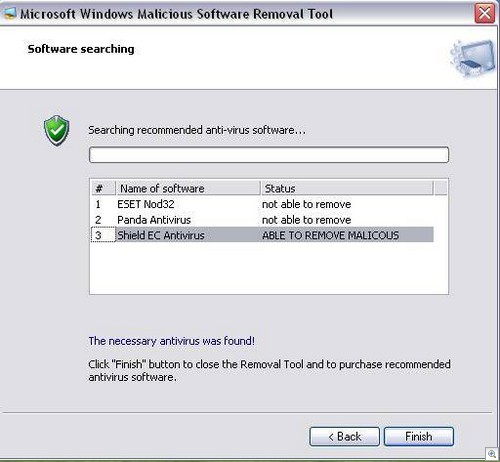Click the magnifier zoom icon at corner

(x=492, y=454)
